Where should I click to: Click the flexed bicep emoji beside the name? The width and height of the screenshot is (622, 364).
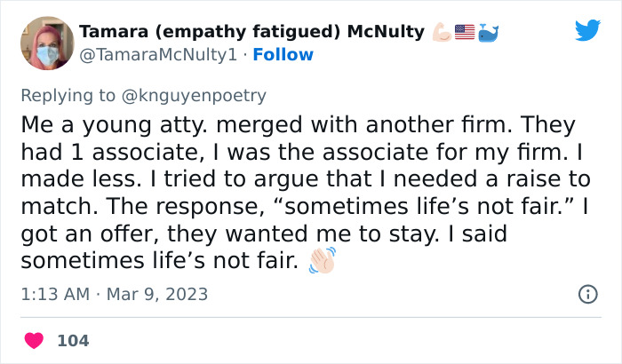[442, 33]
